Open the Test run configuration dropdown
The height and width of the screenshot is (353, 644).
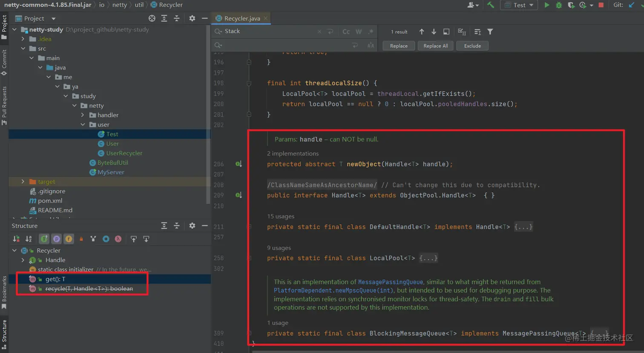(x=519, y=5)
